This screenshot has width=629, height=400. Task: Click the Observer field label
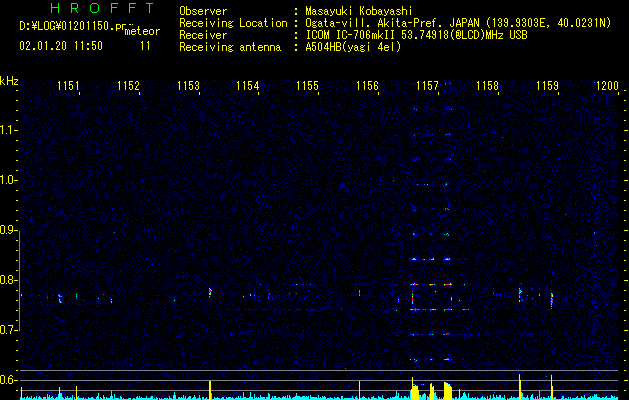click(x=203, y=11)
